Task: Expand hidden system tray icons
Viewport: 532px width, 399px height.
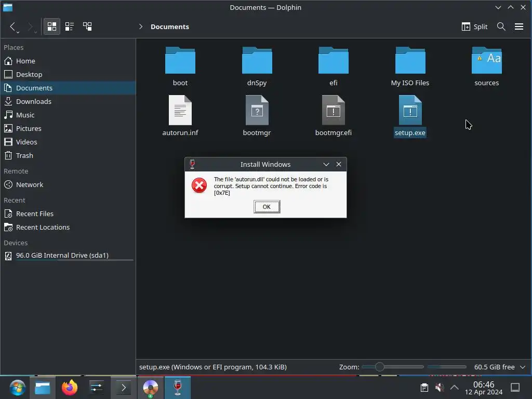Action: point(454,388)
